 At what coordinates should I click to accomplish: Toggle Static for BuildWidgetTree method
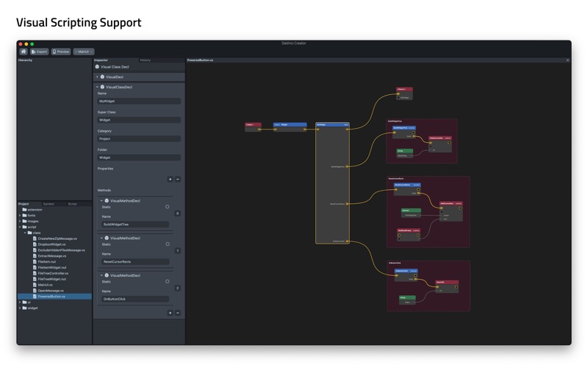[x=168, y=207]
